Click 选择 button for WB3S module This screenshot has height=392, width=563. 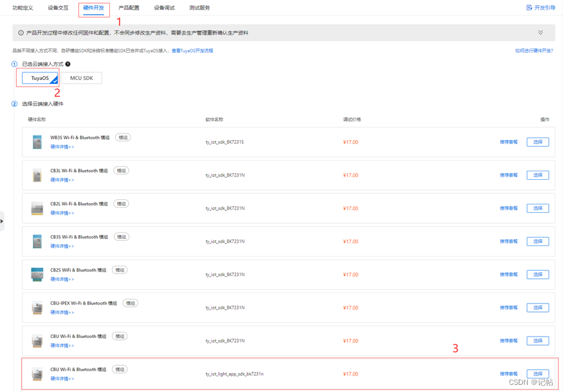click(x=538, y=142)
